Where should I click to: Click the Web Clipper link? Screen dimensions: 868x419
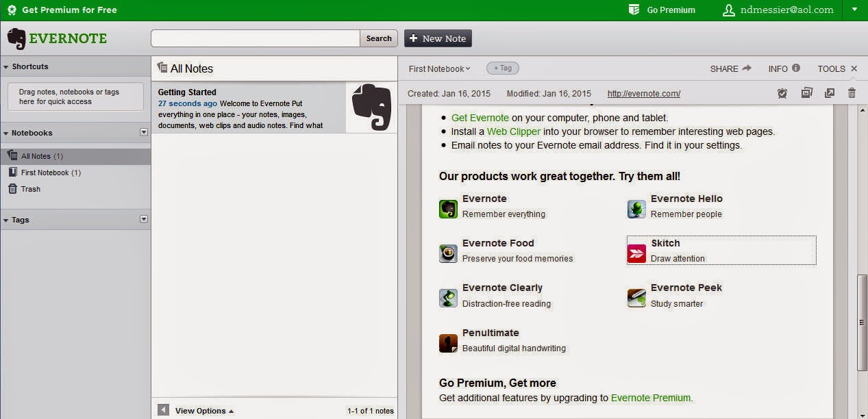click(514, 131)
